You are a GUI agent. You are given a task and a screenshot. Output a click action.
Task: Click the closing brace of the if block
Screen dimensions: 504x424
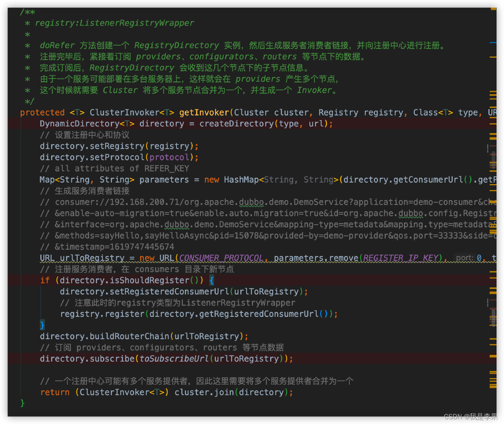(x=42, y=325)
